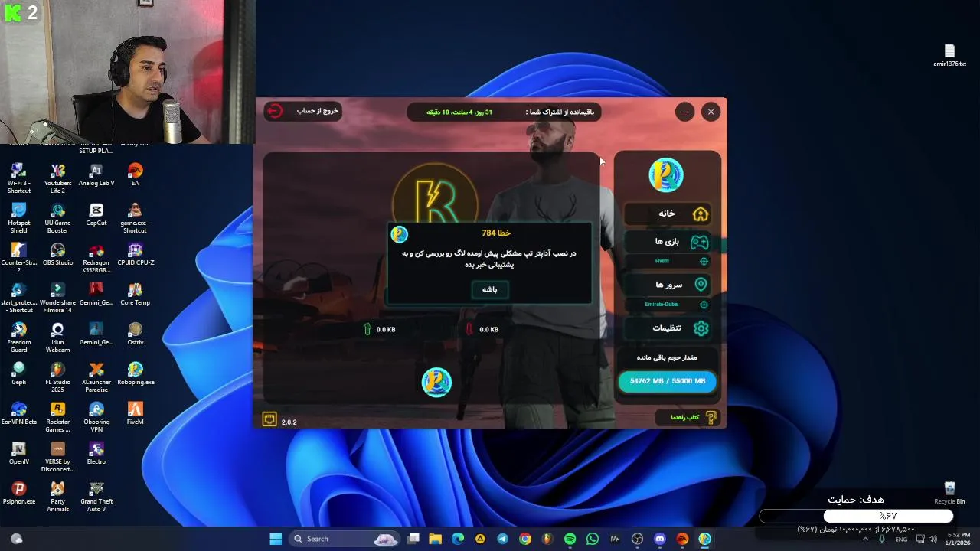
Task: Open Hotspot Shield desktop icon
Action: coord(18,217)
